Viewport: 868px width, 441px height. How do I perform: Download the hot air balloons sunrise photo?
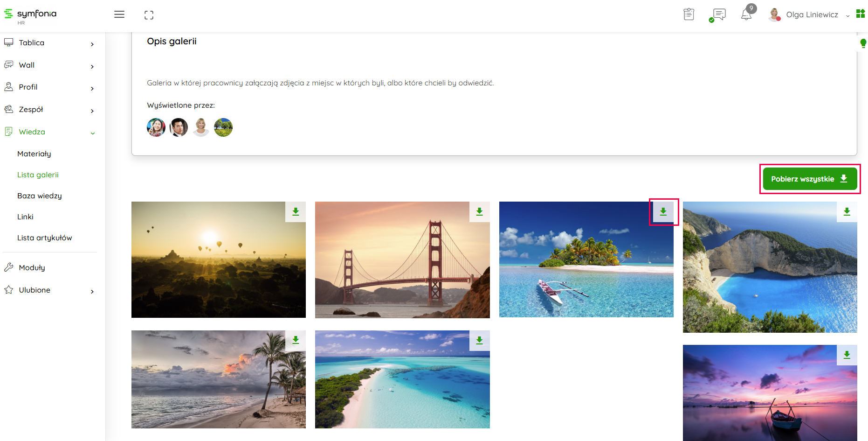point(296,212)
